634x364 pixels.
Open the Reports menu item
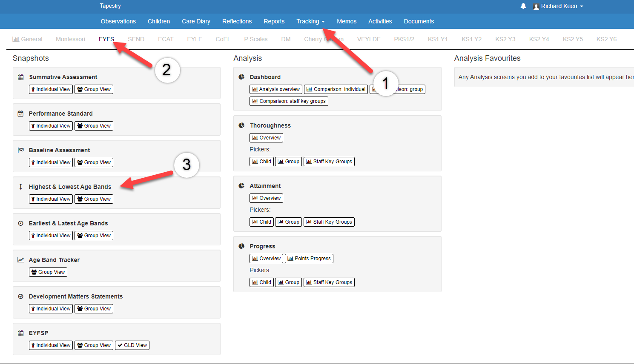pyautogui.click(x=274, y=21)
